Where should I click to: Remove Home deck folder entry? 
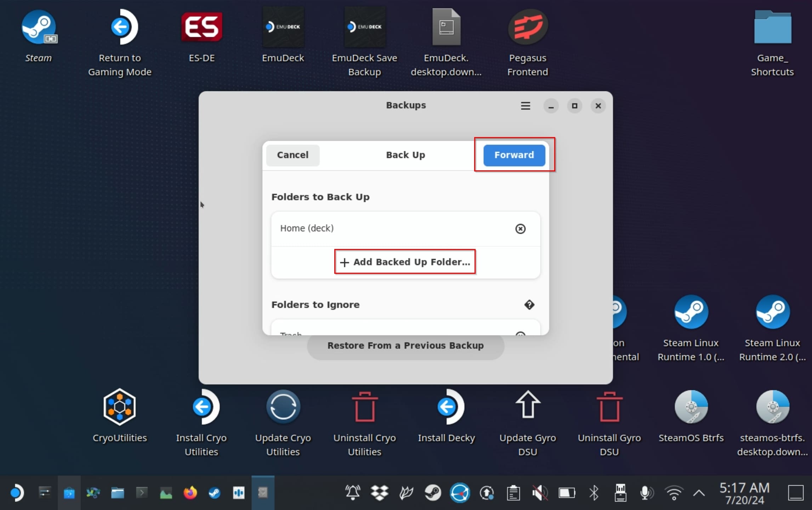[519, 228]
